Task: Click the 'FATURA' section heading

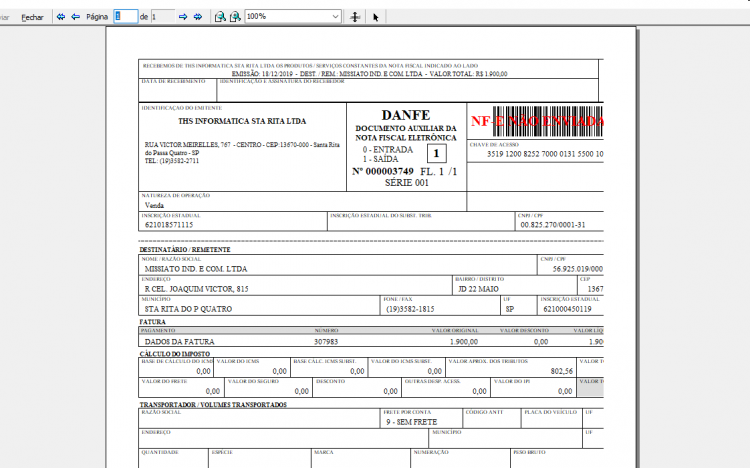Action: coord(153,322)
